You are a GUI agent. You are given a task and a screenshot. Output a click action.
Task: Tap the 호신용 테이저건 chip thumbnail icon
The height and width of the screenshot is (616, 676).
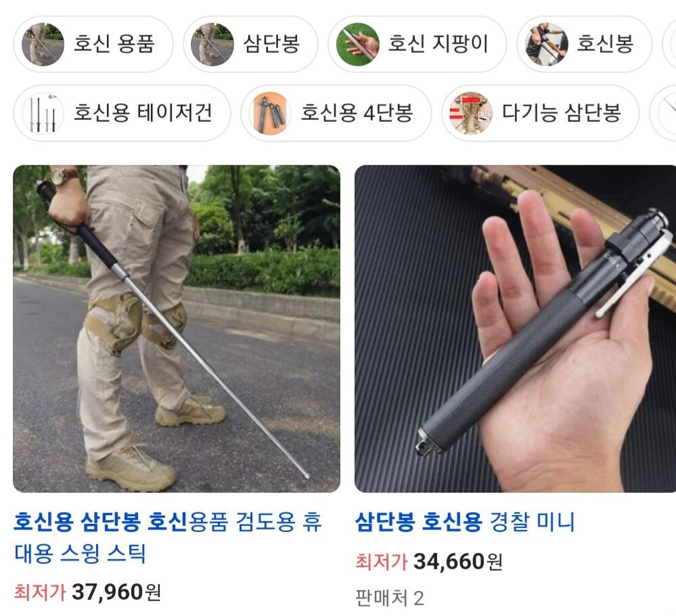click(43, 113)
